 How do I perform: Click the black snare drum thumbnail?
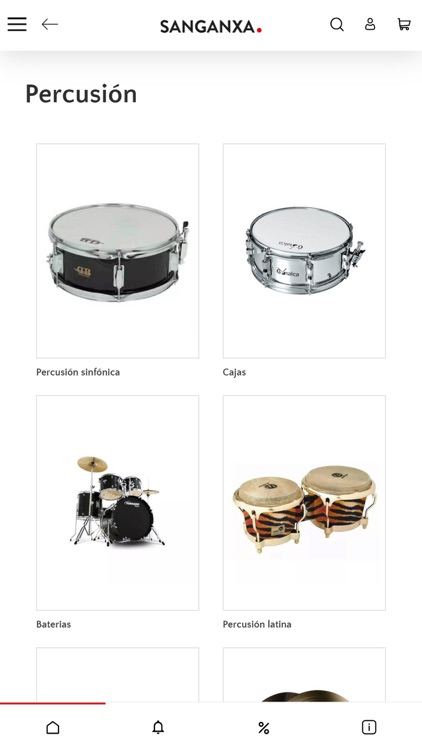[x=118, y=251]
